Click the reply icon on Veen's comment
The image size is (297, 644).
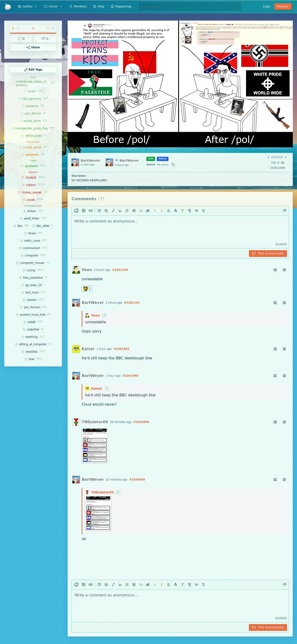coord(275,270)
